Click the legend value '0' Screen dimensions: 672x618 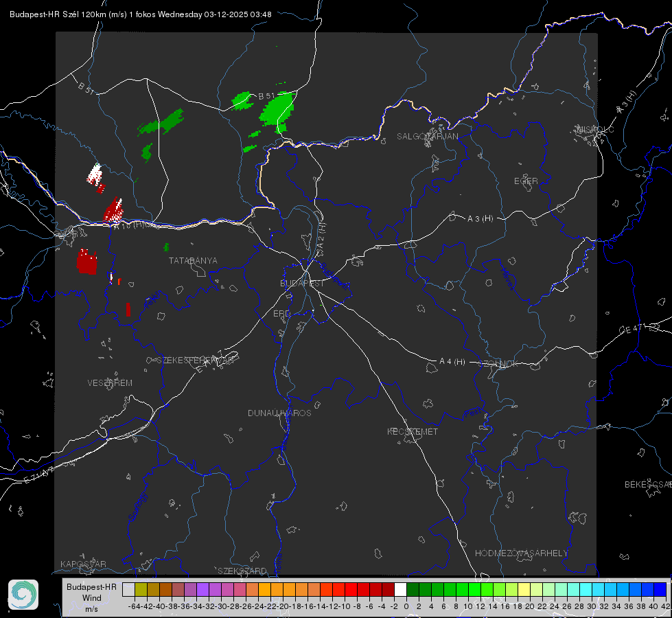pos(406,606)
